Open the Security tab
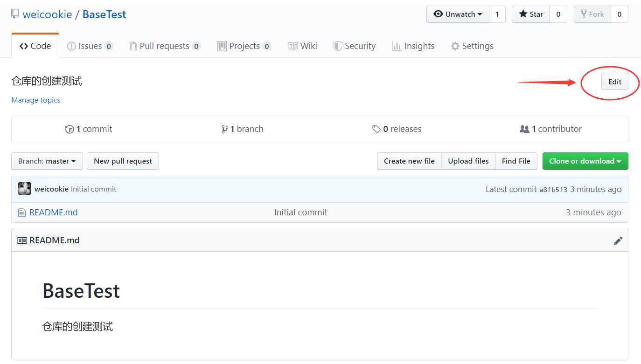 (355, 46)
